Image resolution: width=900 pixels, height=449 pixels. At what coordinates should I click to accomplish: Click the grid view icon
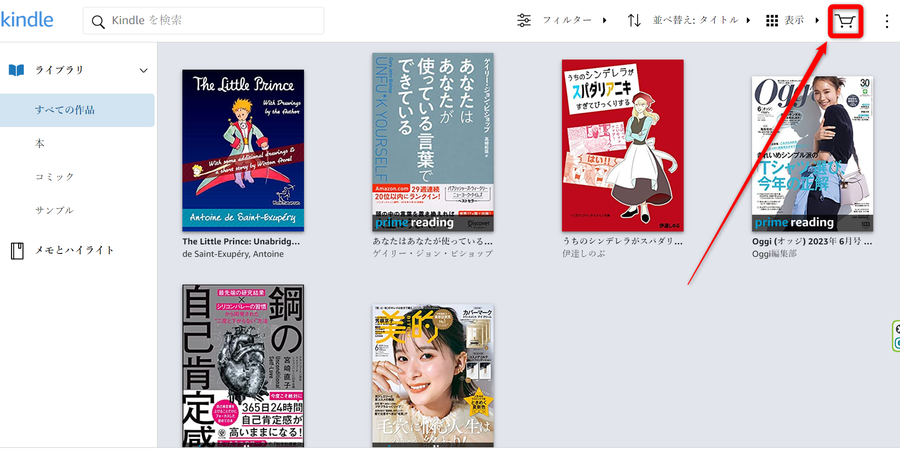tap(772, 21)
